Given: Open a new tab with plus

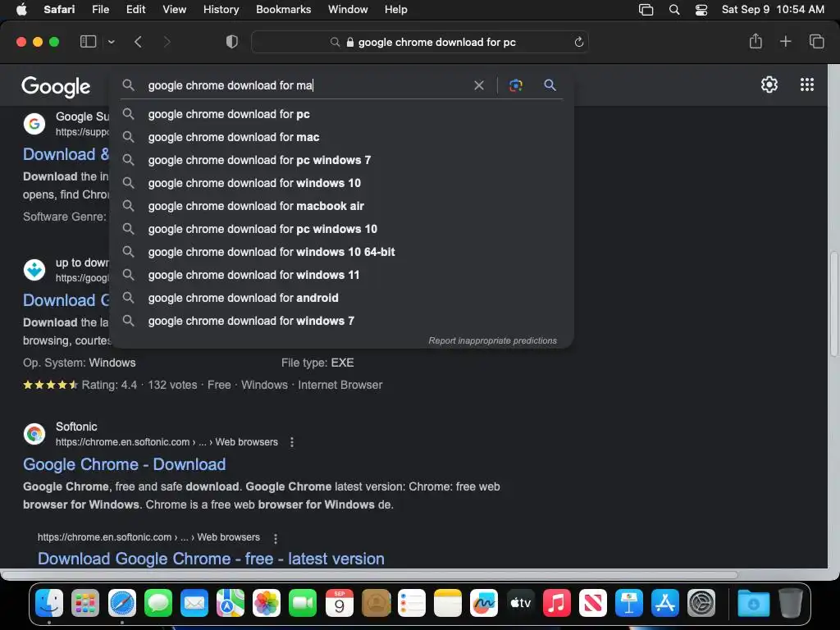Looking at the screenshot, I should 785,41.
